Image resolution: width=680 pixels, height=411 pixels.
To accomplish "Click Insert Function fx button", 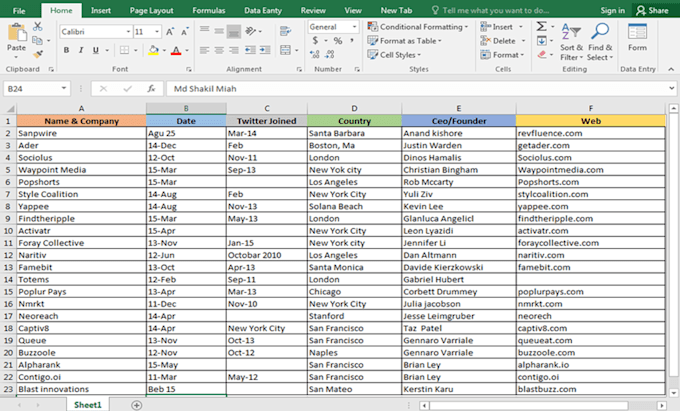I will pyautogui.click(x=151, y=88).
